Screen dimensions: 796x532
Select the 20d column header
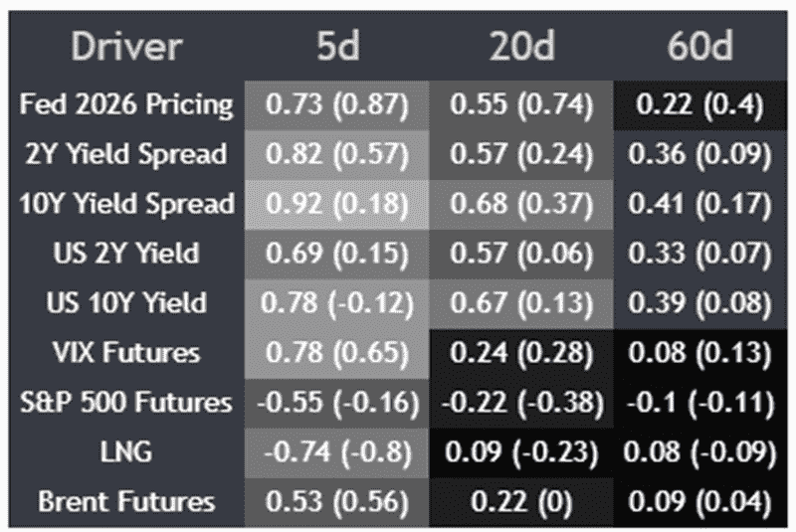click(x=521, y=46)
